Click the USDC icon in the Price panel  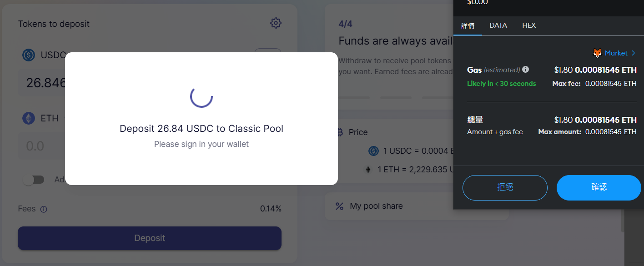[373, 151]
